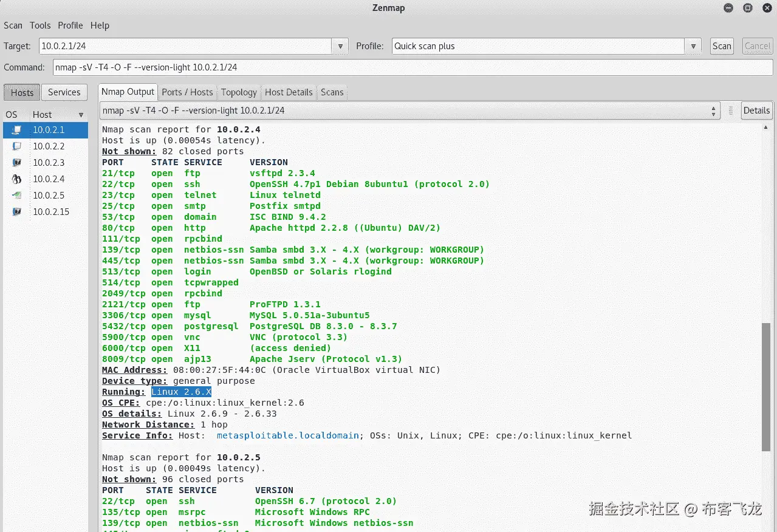
Task: Click the 'Network Distance:' label
Action: (x=148, y=425)
